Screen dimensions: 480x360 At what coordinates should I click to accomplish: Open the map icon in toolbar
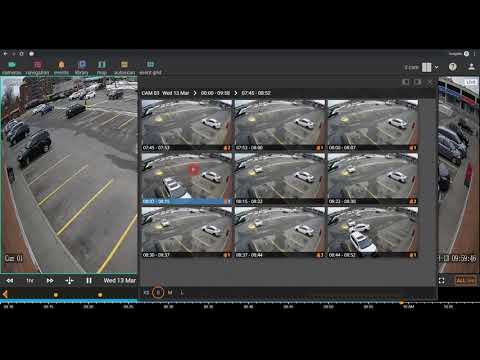coord(102,64)
